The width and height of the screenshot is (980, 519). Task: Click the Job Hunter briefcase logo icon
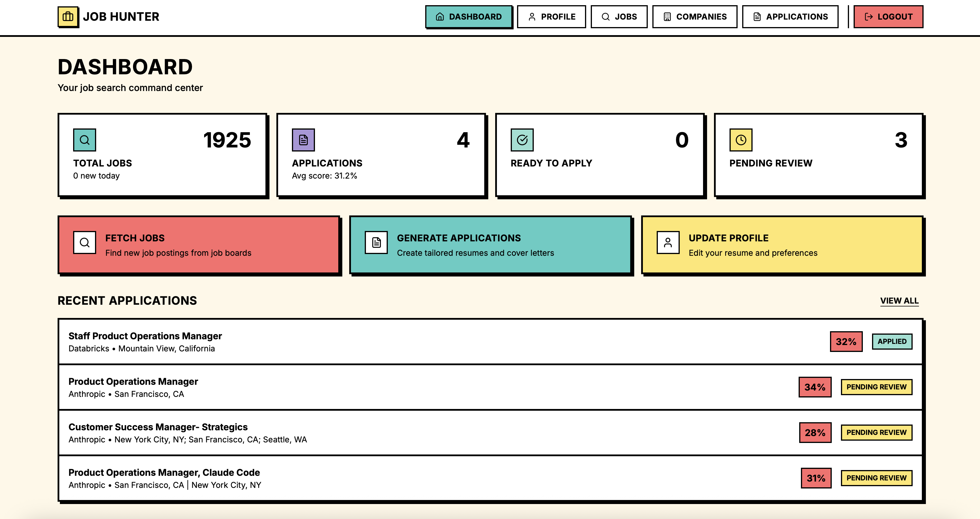(x=68, y=17)
